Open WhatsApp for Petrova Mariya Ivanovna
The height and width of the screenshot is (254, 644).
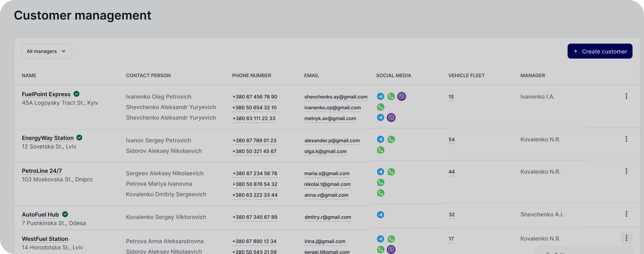pos(381,183)
